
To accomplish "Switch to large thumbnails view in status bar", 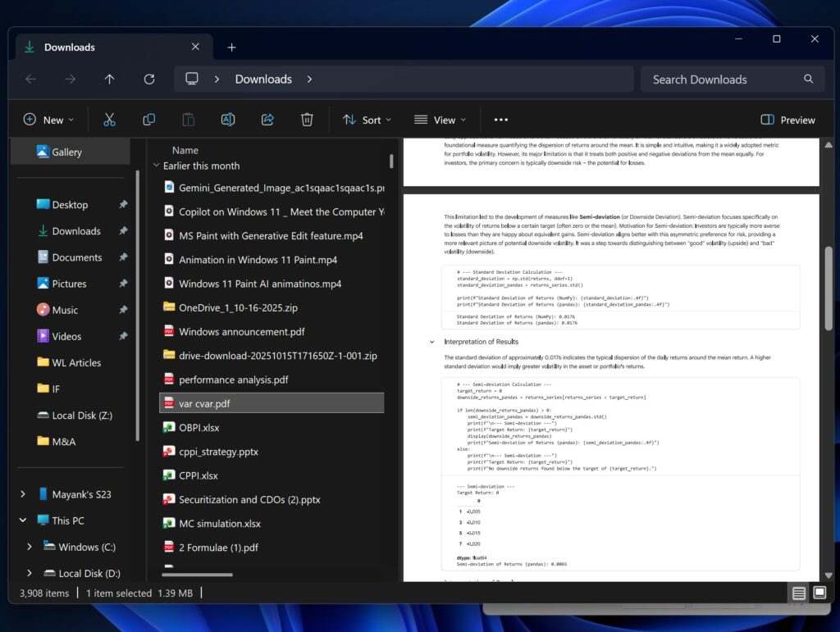I will pyautogui.click(x=819, y=593).
